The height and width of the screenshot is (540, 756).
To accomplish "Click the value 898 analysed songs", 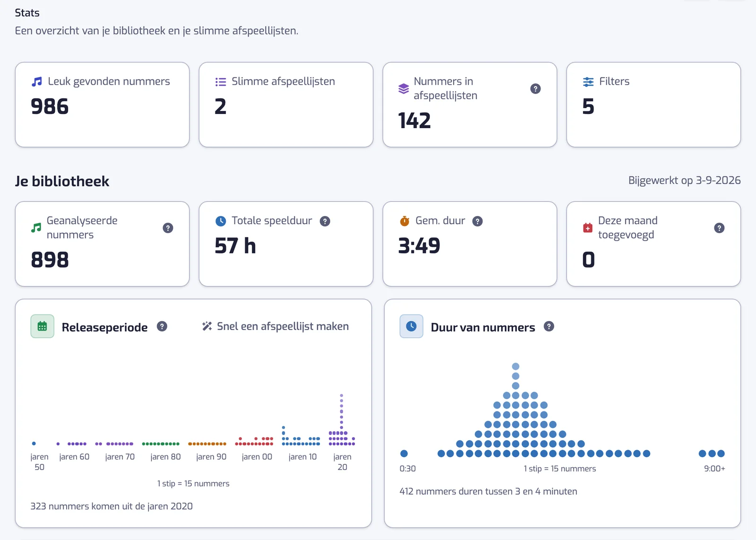I will (x=50, y=260).
